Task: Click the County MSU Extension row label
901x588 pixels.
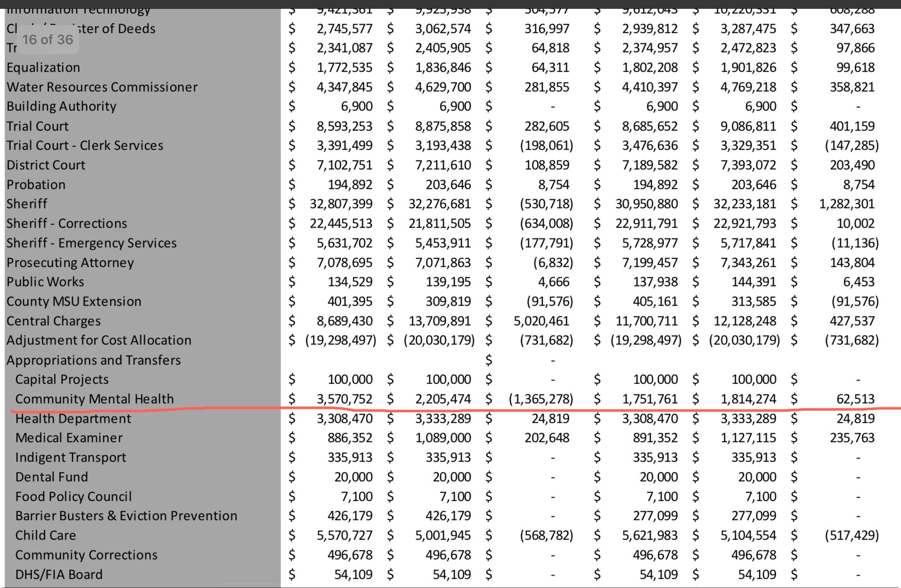Action: pos(74,302)
